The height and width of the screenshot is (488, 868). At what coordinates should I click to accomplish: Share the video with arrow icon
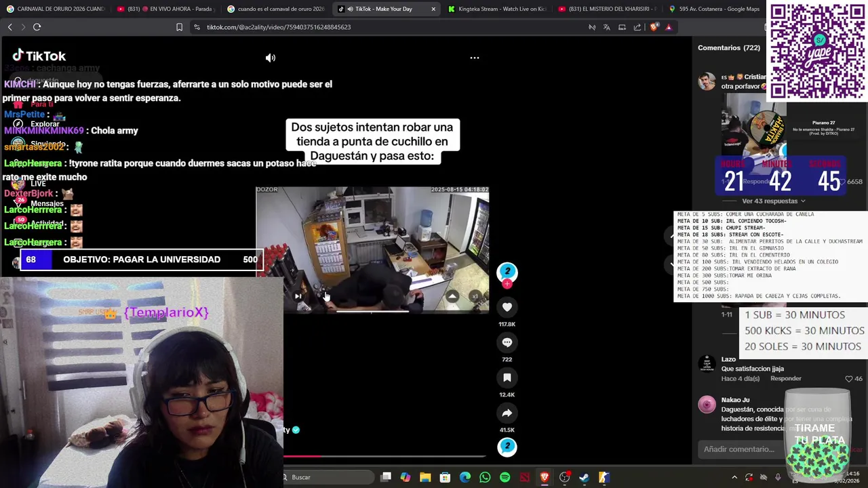click(507, 413)
